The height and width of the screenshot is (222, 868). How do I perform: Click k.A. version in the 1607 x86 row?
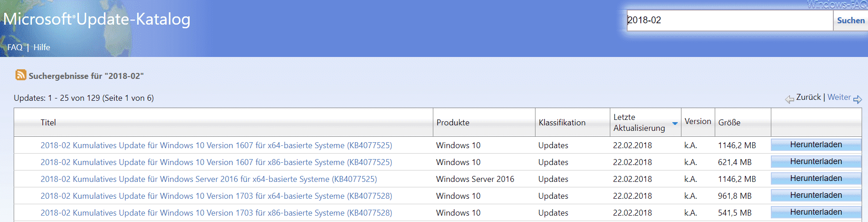pyautogui.click(x=691, y=162)
